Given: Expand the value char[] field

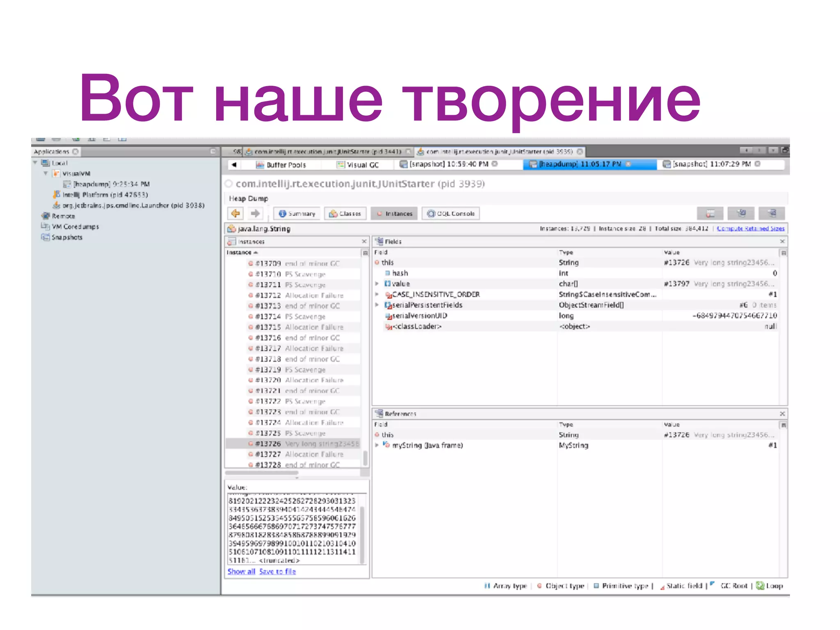Looking at the screenshot, I should 377,283.
